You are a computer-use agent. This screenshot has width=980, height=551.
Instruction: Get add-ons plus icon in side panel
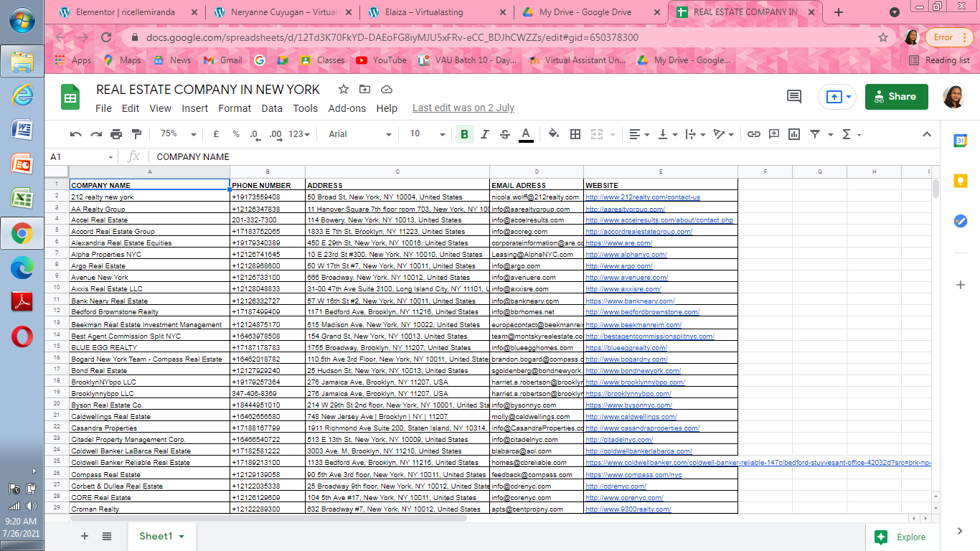(961, 285)
